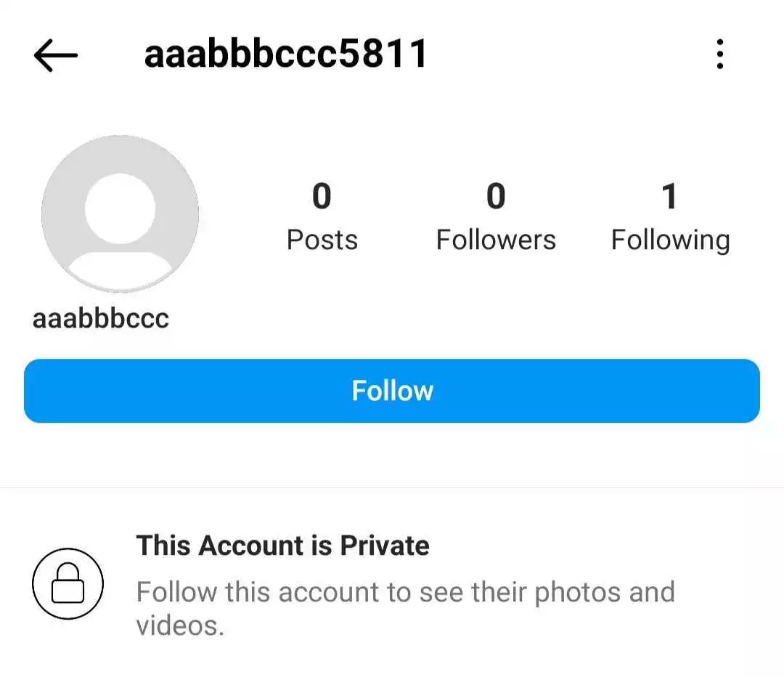Click the padlock private account icon
This screenshot has width=784, height=677.
pyautogui.click(x=68, y=583)
